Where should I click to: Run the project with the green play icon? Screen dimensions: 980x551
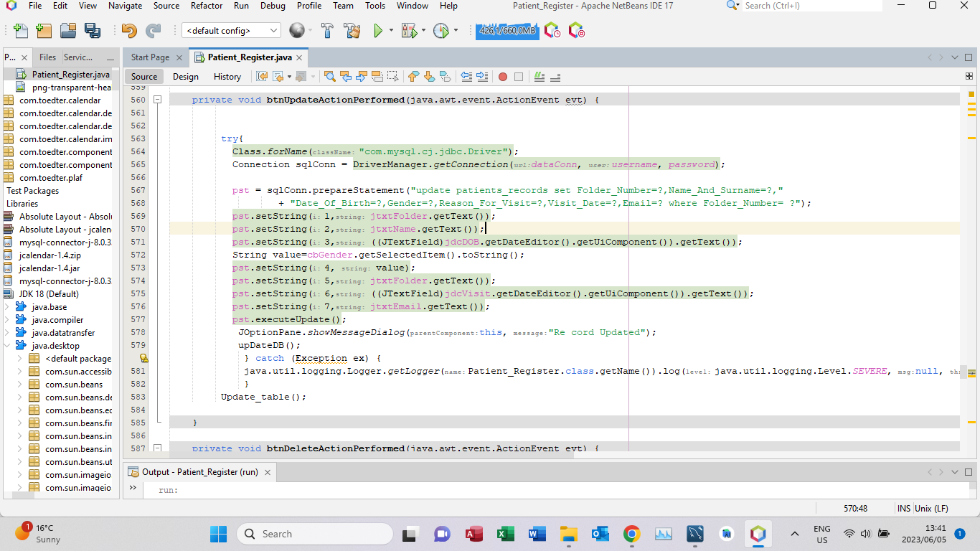pos(377,30)
